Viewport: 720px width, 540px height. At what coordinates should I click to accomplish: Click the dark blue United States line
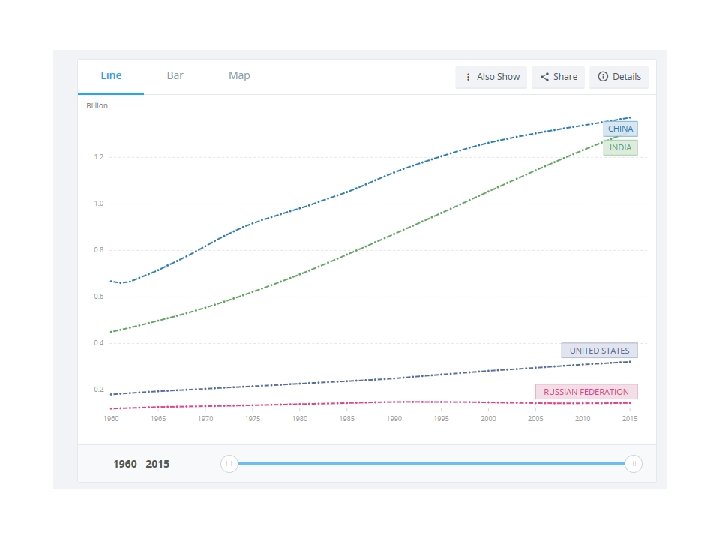pos(300,383)
